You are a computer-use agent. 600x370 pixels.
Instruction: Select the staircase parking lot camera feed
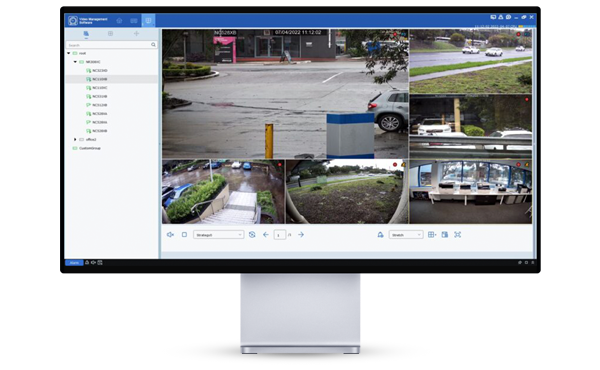pyautogui.click(x=223, y=192)
